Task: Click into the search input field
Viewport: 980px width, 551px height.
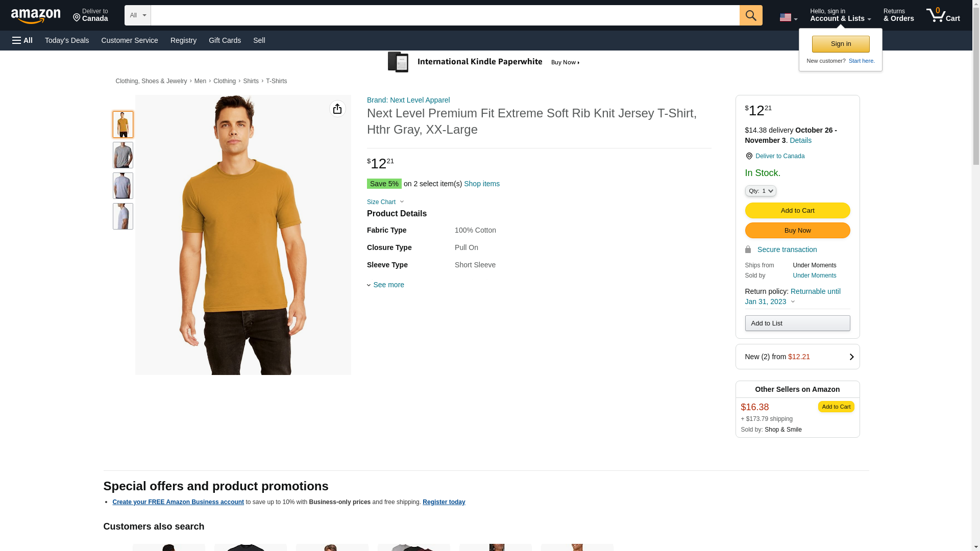Action: 444,15
